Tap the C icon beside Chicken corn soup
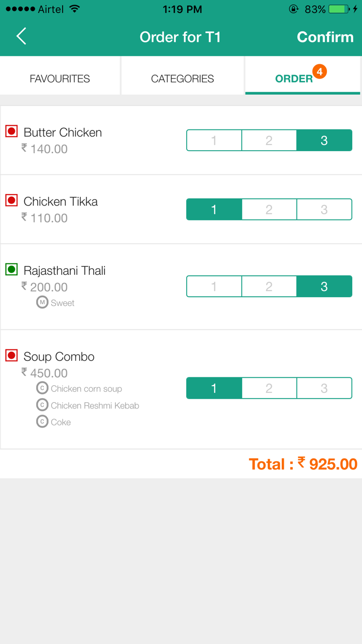The width and height of the screenshot is (362, 644). pyautogui.click(x=42, y=388)
